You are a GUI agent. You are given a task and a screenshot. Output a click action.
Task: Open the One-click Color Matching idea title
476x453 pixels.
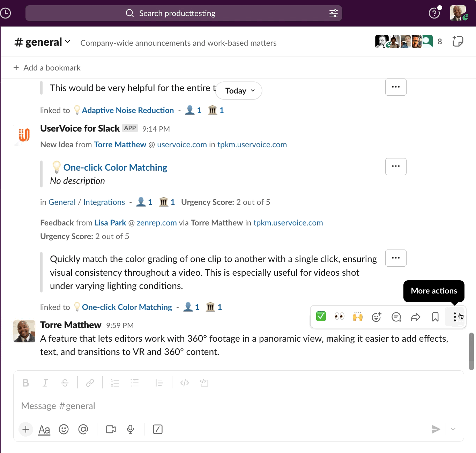coord(115,168)
